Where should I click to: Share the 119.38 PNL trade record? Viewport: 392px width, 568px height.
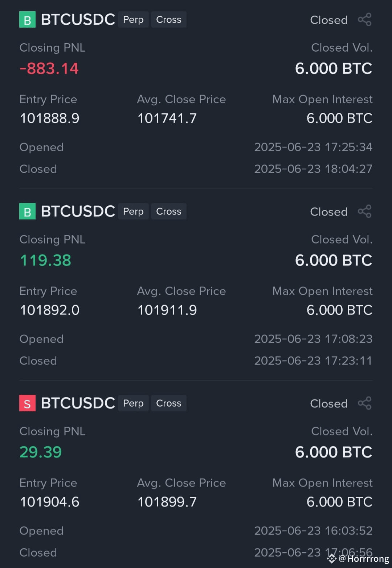(365, 212)
